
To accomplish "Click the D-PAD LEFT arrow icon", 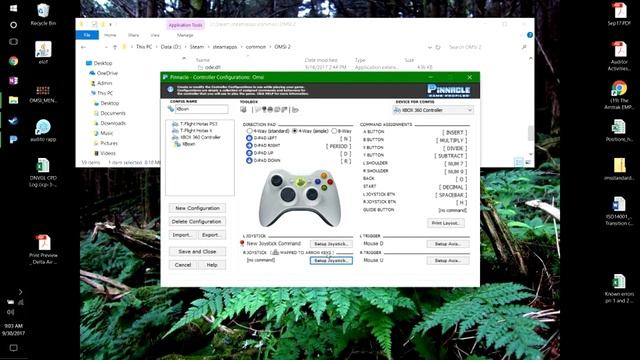I will pyautogui.click(x=249, y=138).
